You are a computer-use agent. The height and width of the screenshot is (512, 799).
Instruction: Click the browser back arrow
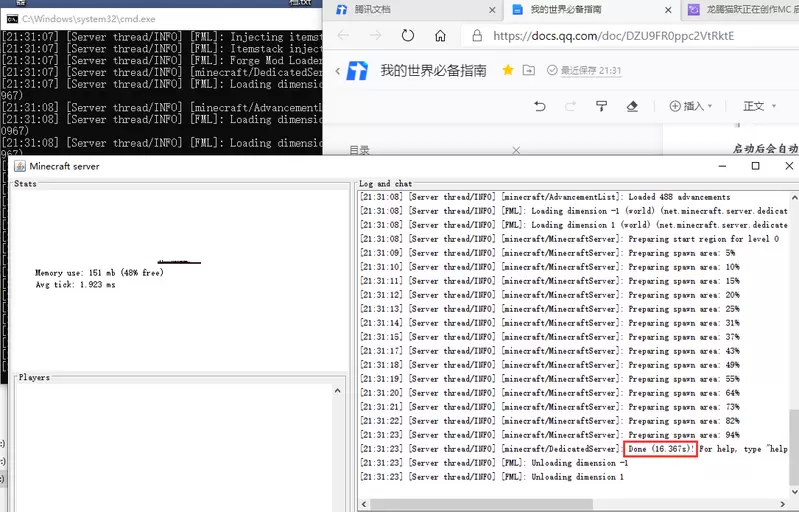click(x=343, y=35)
